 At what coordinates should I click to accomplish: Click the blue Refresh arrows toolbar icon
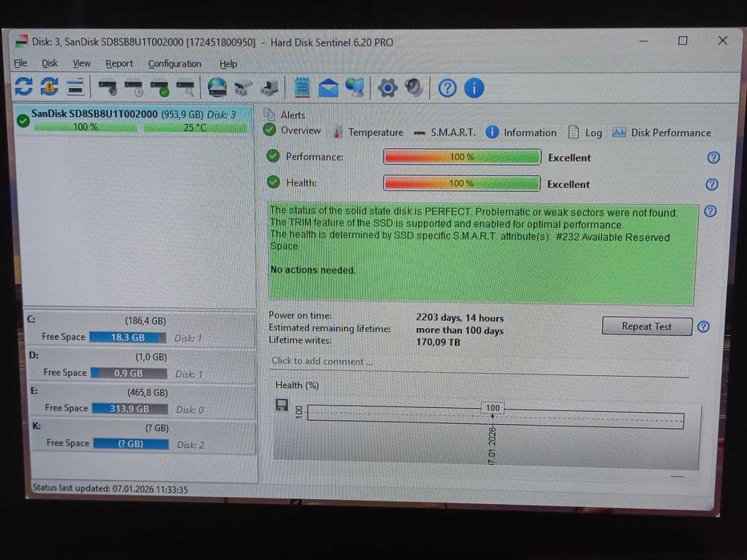pos(24,86)
